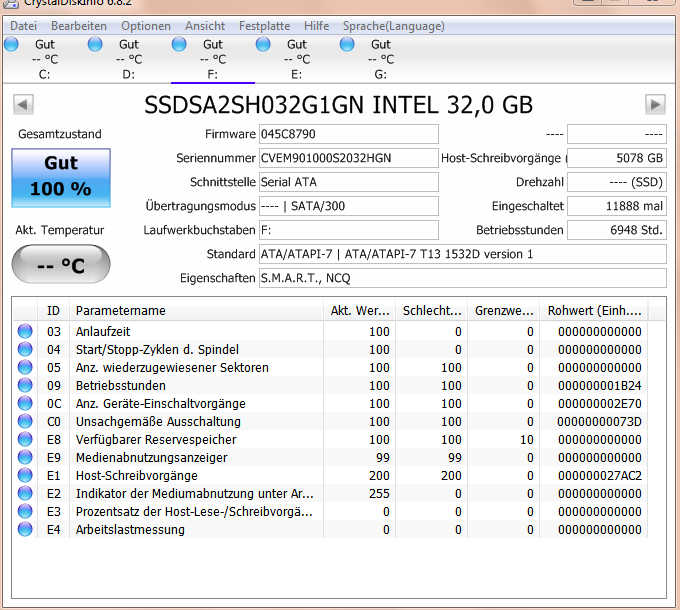
Task: Select Verfügbarer Reservespeicher text
Action: coord(156,440)
